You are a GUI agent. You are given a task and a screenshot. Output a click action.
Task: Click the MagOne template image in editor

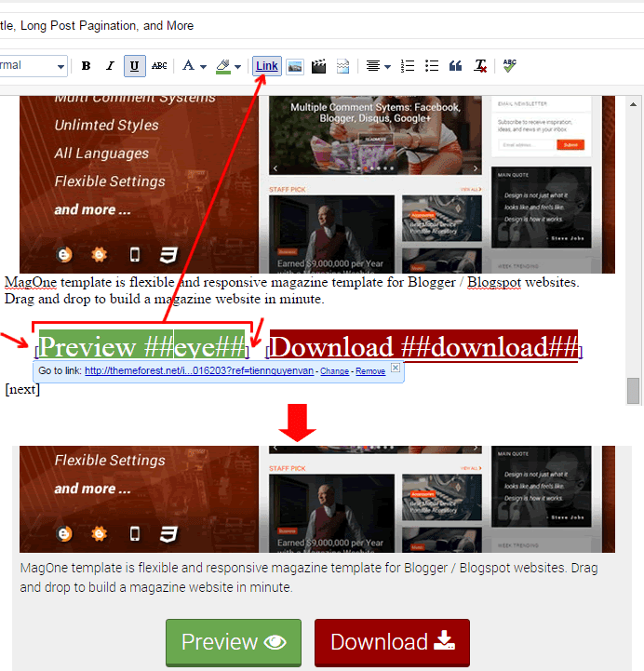tap(317, 184)
